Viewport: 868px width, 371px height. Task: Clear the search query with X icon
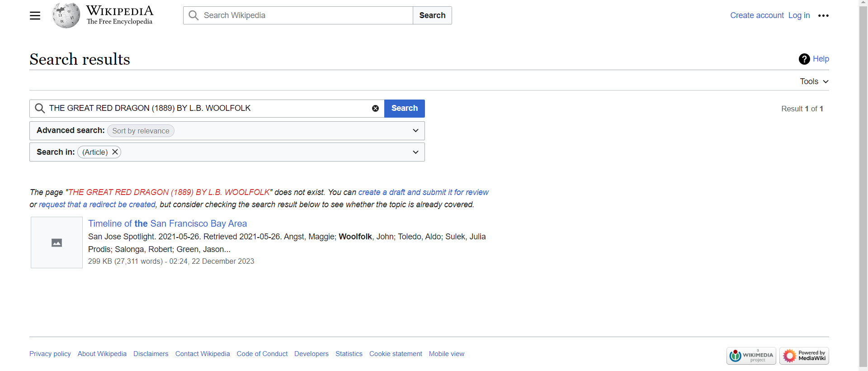375,109
